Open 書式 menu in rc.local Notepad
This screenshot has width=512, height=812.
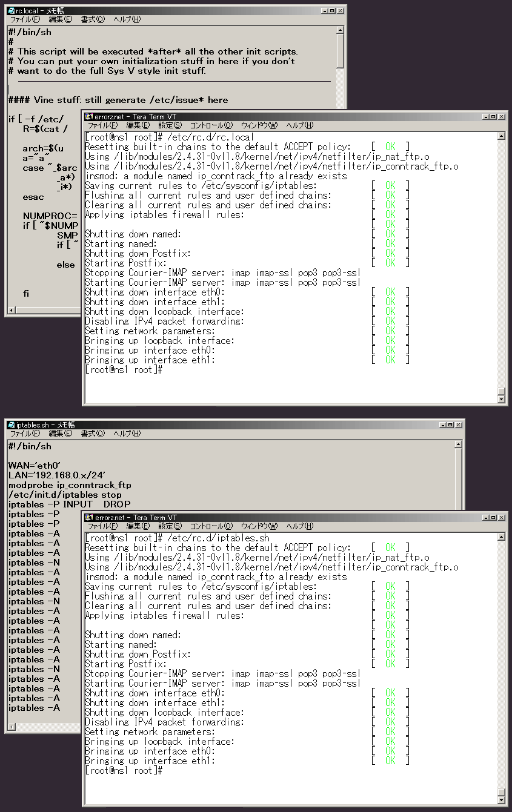click(93, 19)
